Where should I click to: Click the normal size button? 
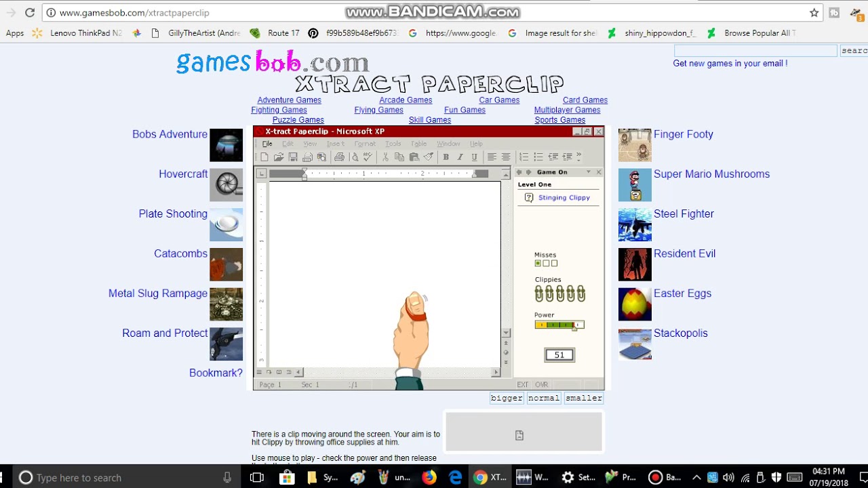click(544, 398)
